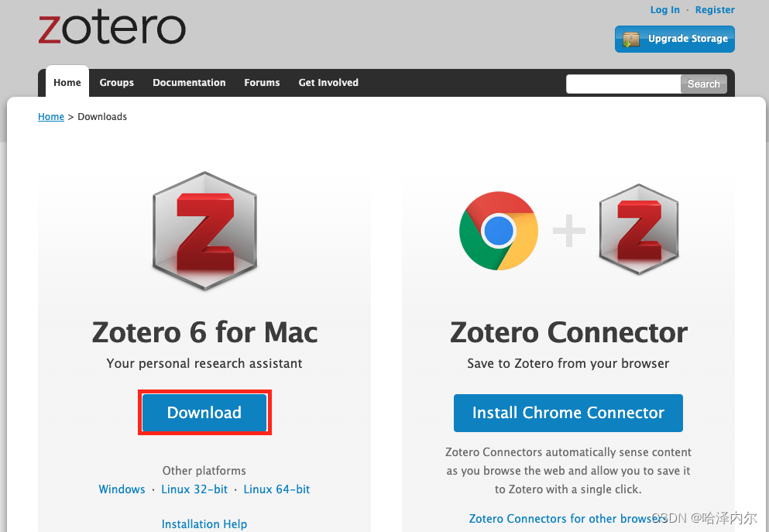Click the large Zotero 6 app icon
Image resolution: width=769 pixels, height=532 pixels.
coord(204,231)
